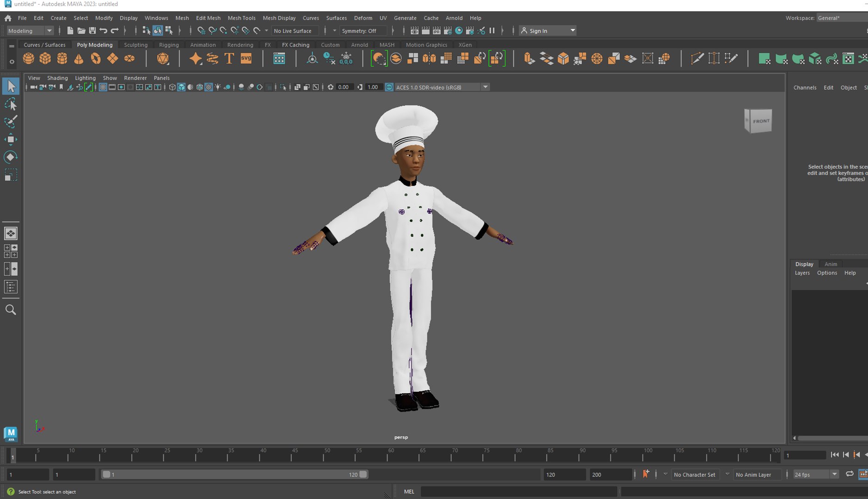Switch to single-pane perspective layout
This screenshot has height=499, width=868.
tap(11, 233)
